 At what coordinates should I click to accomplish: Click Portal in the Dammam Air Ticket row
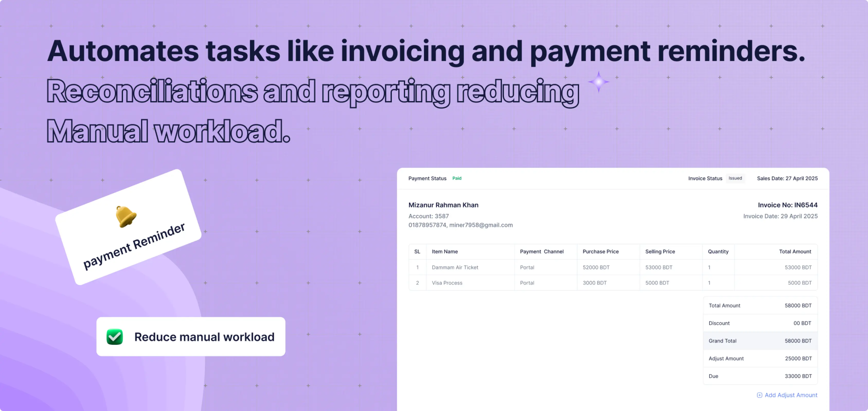point(527,268)
